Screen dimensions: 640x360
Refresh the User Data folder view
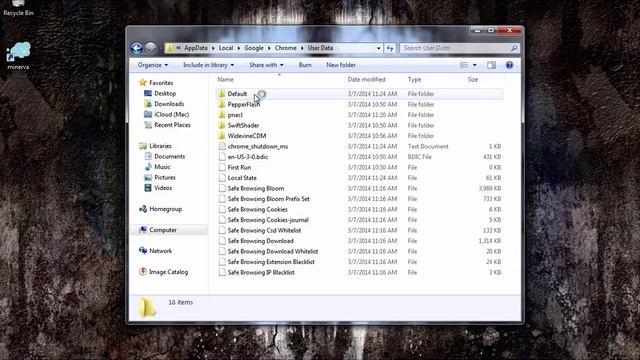pos(390,48)
